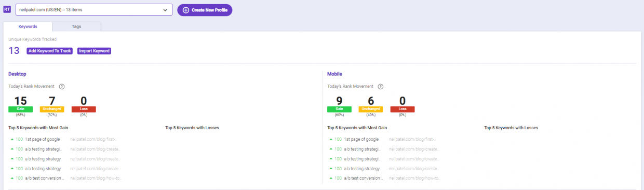
Task: Open Mobile URL neilpatel.com/blog/how-to...
Action: (414, 178)
